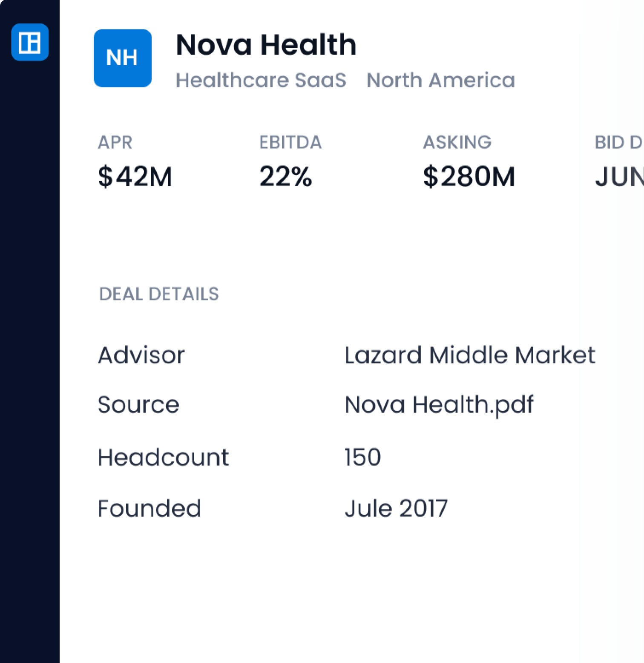Click the North America region tag

click(x=441, y=80)
